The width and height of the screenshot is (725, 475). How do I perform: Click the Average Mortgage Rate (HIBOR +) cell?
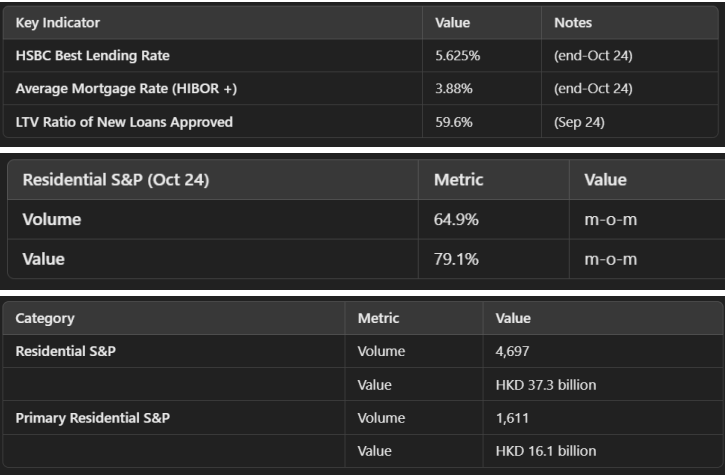point(126,89)
